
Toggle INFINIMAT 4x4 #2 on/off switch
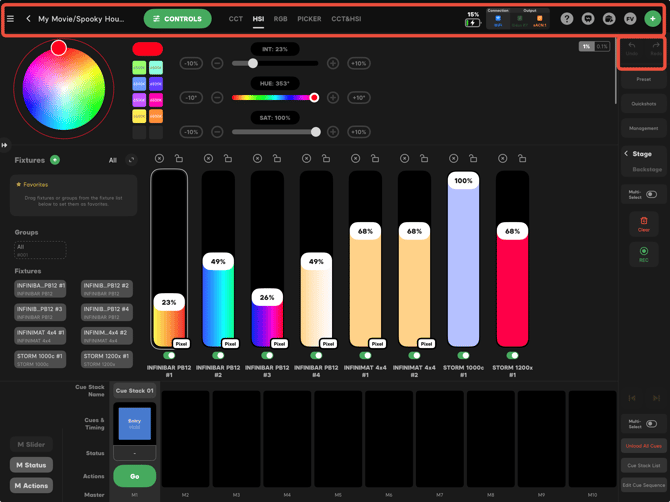[414, 355]
